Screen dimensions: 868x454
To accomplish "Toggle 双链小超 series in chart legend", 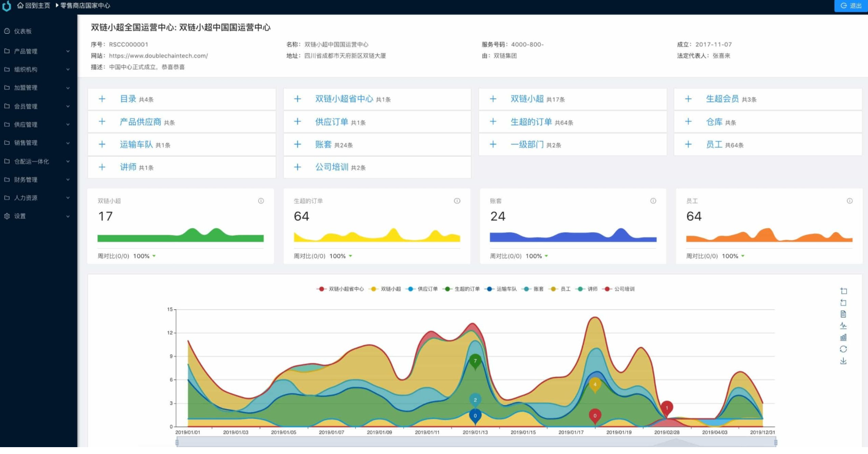I will 385,289.
